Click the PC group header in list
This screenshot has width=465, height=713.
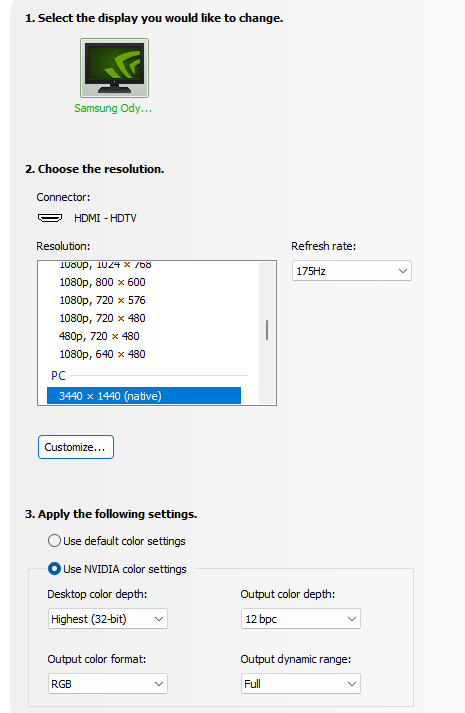(59, 376)
